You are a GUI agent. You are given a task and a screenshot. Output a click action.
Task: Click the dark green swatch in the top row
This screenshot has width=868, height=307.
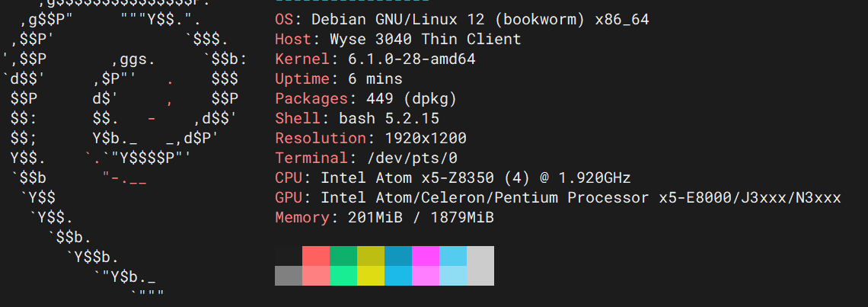tap(343, 255)
